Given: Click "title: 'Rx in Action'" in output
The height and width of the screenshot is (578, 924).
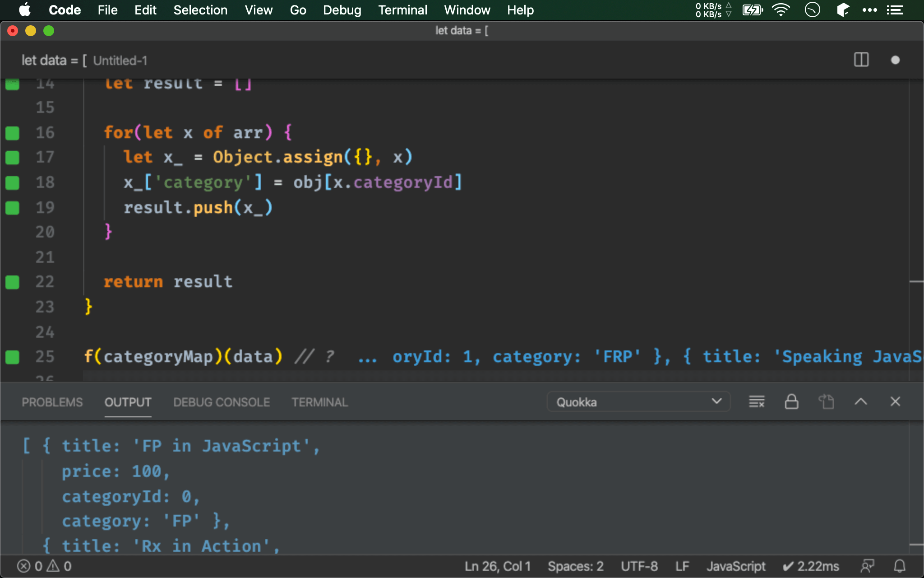Looking at the screenshot, I should coord(166,546).
